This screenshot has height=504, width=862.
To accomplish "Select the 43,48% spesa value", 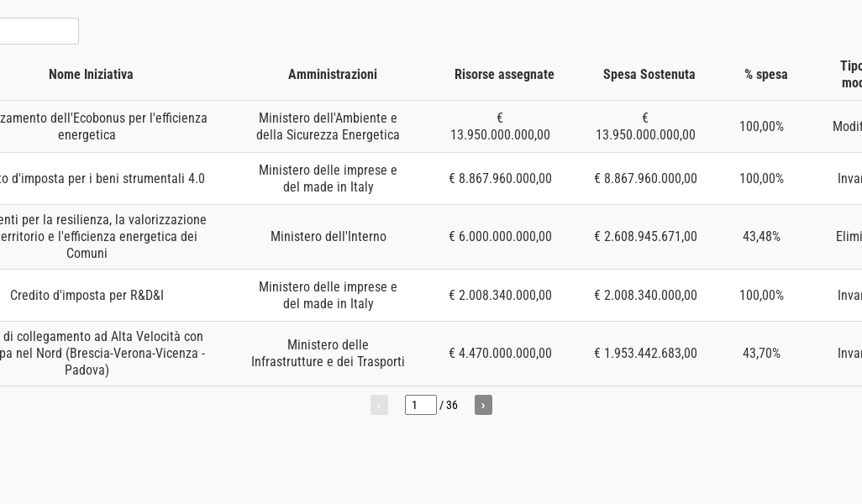I will point(761,237).
